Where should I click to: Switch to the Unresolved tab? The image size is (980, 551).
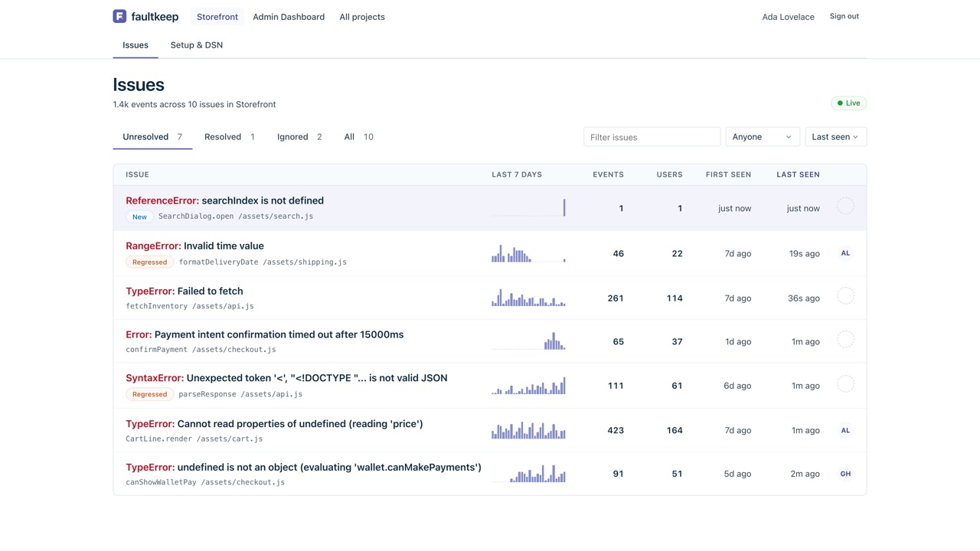point(152,137)
